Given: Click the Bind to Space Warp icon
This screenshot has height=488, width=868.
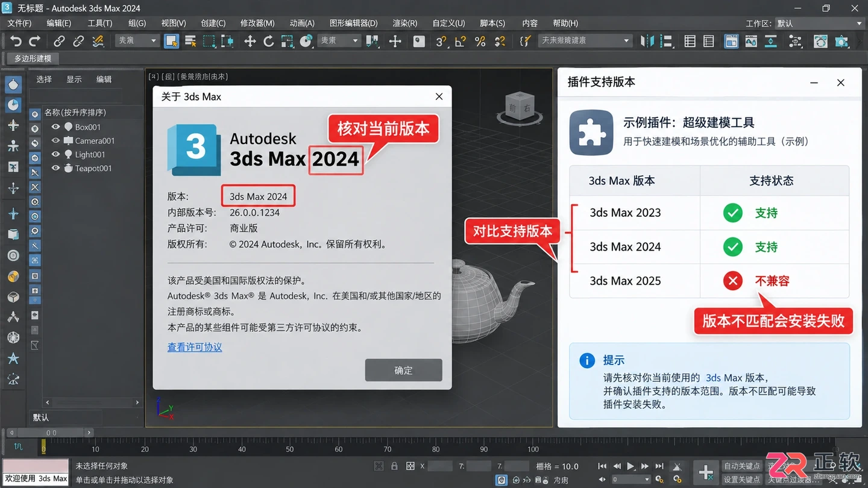Looking at the screenshot, I should point(98,41).
